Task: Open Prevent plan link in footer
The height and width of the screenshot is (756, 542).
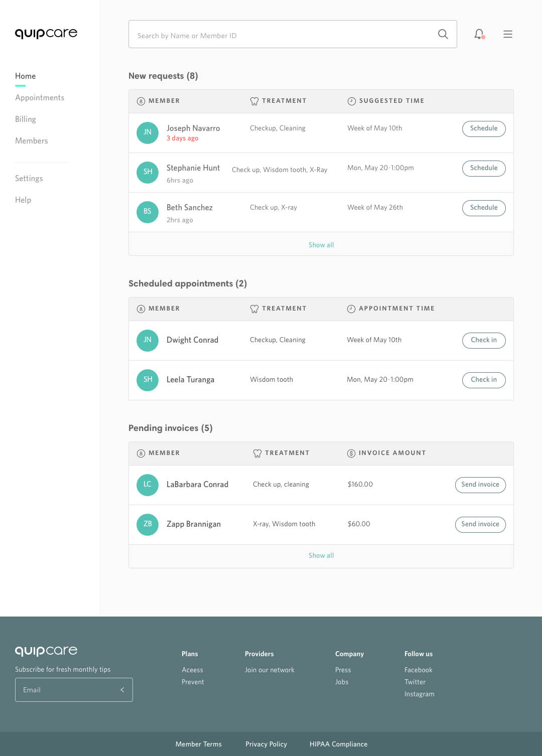Action: (193, 682)
